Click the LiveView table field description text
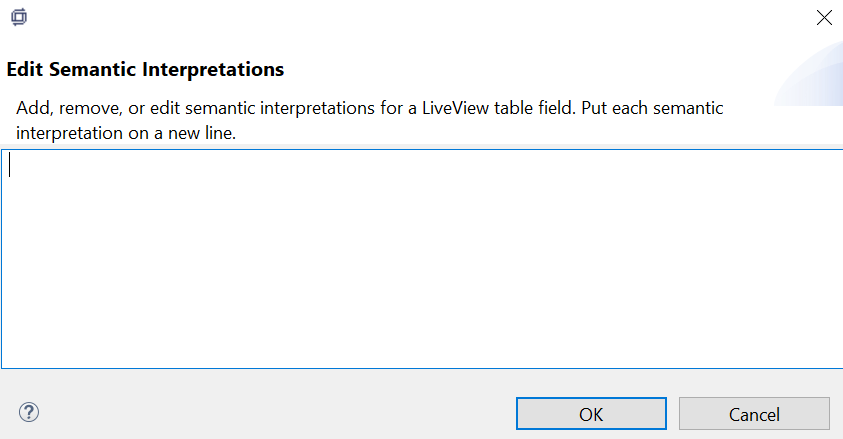 [x=369, y=107]
